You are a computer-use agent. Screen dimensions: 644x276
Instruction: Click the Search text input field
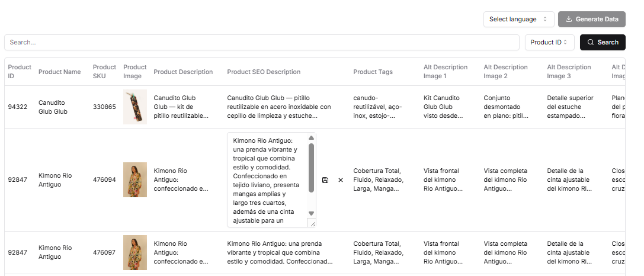pos(261,43)
